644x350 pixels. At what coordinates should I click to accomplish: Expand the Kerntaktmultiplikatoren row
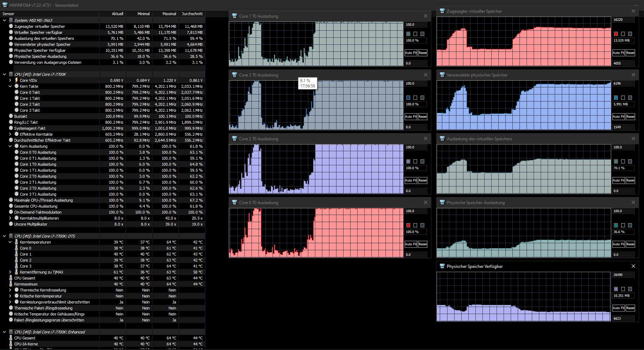[10, 218]
